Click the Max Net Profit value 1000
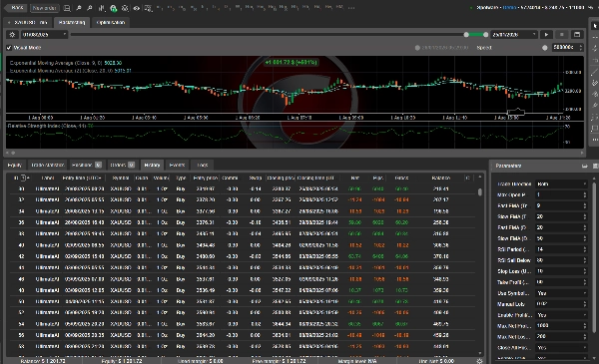This screenshot has width=599, height=364. (561, 326)
